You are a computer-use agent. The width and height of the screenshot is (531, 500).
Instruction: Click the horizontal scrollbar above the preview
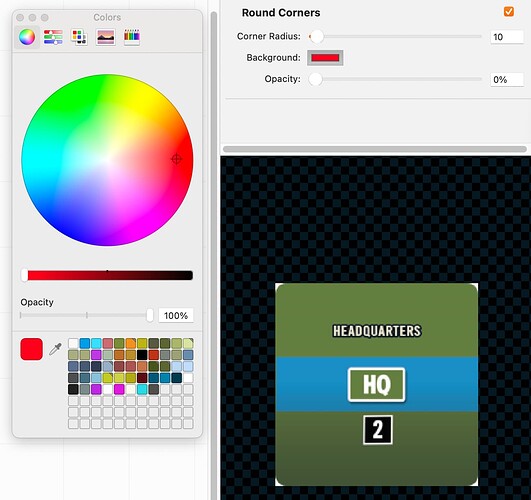point(375,149)
